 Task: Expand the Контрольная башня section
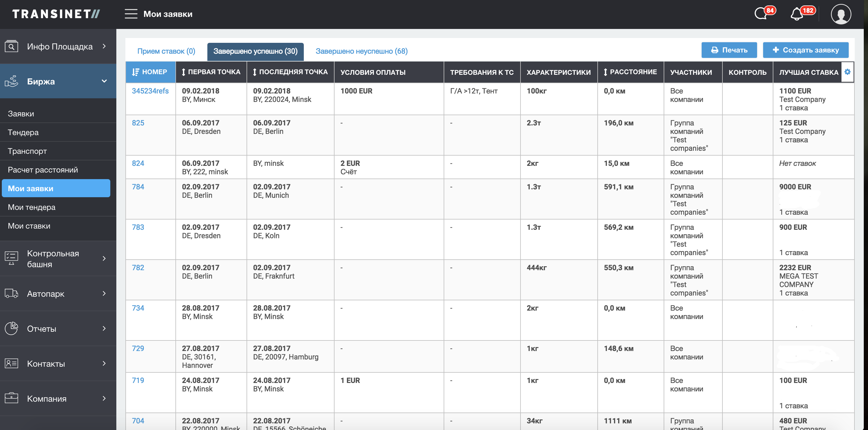click(x=104, y=259)
